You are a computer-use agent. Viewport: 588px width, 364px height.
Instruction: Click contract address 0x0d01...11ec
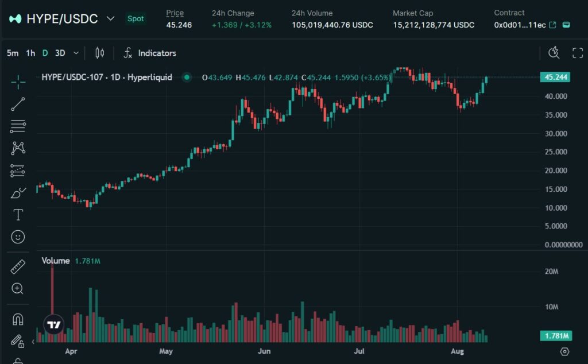520,25
